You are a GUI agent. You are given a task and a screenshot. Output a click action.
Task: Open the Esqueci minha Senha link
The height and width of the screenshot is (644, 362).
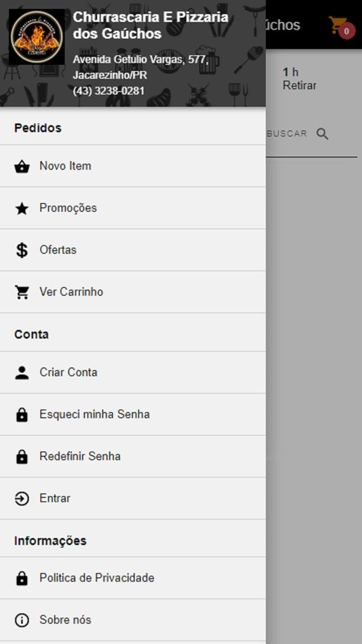(x=95, y=414)
